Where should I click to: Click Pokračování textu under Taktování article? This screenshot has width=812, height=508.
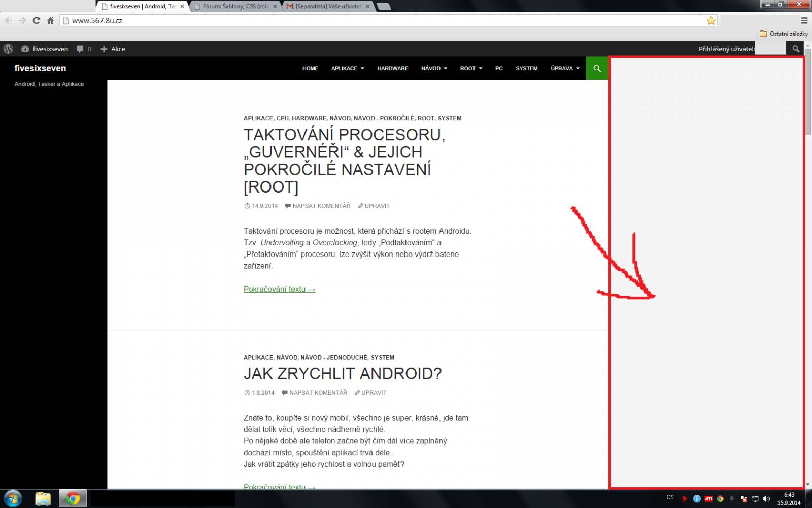click(279, 289)
